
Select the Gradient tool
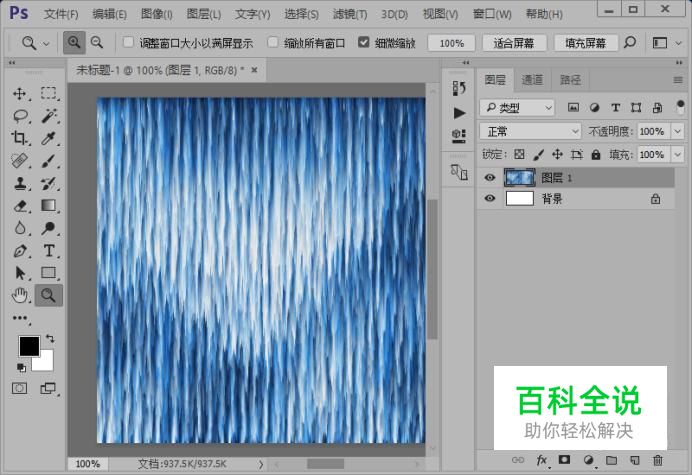(49, 206)
